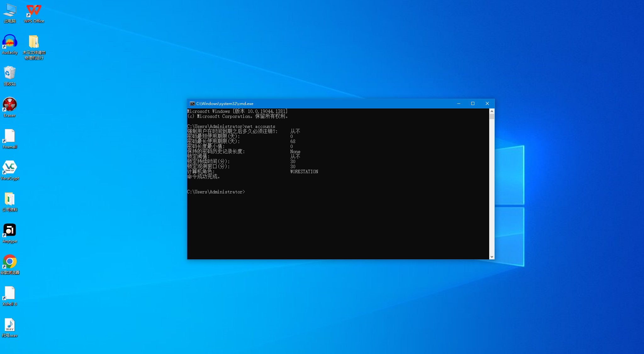The image size is (644, 354).
Task: Select the VeraCrypt desktop shortcut
Action: (x=9, y=170)
